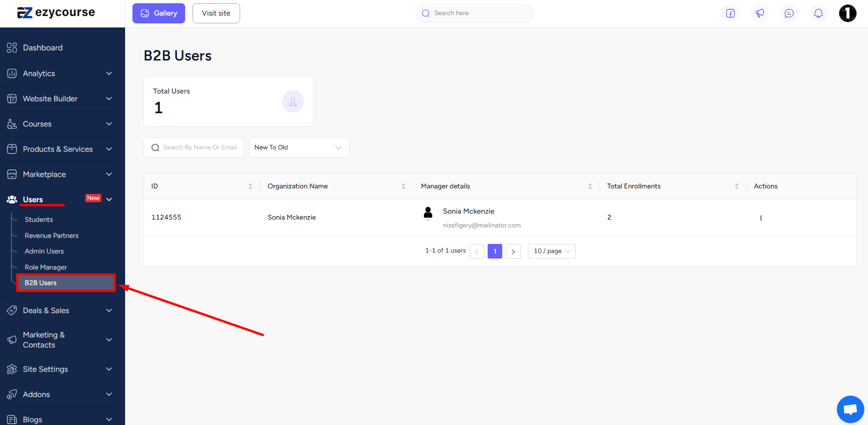868x425 pixels.
Task: Click the 1-1 of 1 users text
Action: click(445, 250)
